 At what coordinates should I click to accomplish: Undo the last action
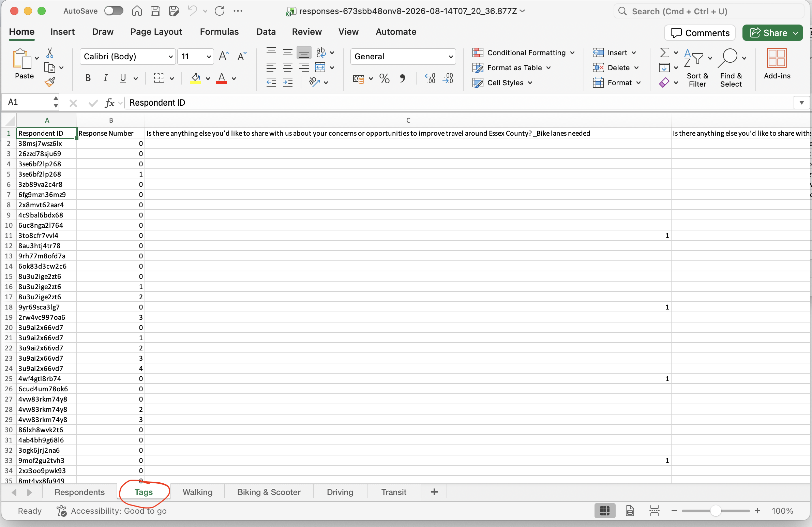pos(192,11)
